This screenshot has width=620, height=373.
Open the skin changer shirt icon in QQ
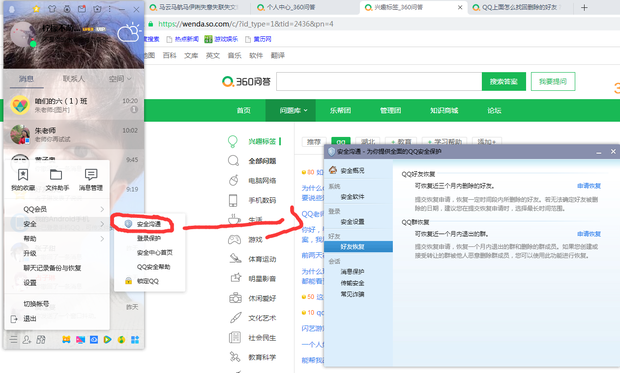pos(52,9)
